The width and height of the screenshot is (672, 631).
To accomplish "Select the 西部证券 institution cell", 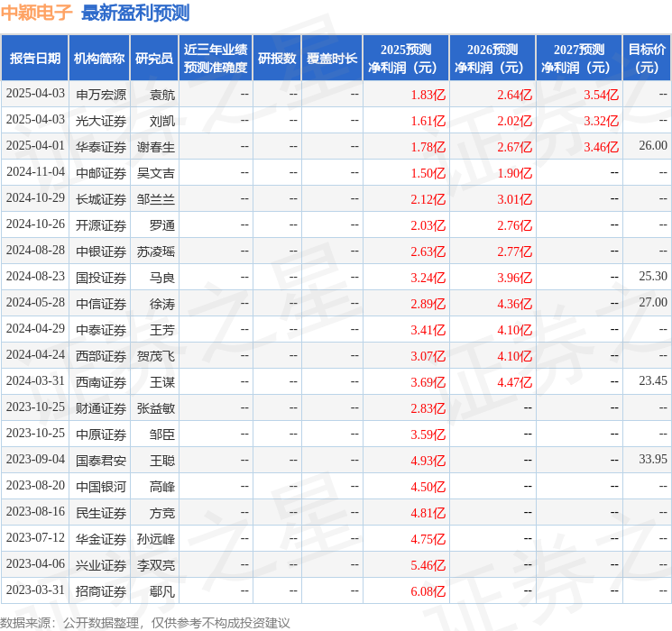I will coord(101,356).
